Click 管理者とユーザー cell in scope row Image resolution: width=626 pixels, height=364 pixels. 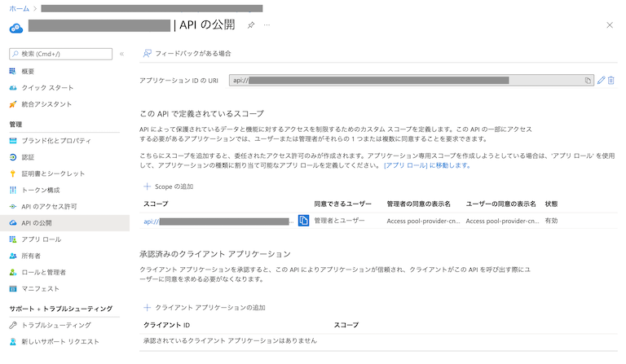[x=339, y=221]
